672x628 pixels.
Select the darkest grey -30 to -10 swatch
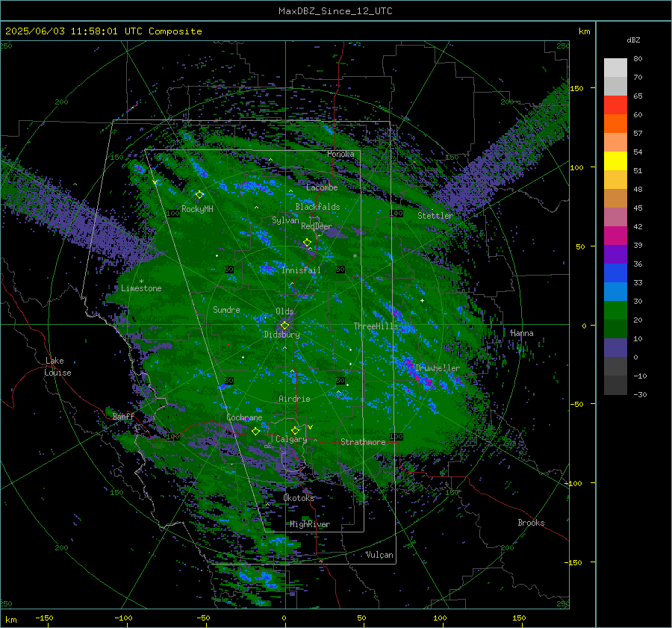(615, 385)
